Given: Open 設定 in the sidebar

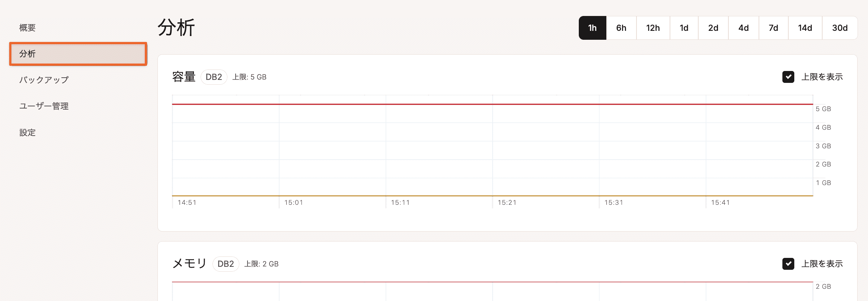Looking at the screenshot, I should coord(28,133).
